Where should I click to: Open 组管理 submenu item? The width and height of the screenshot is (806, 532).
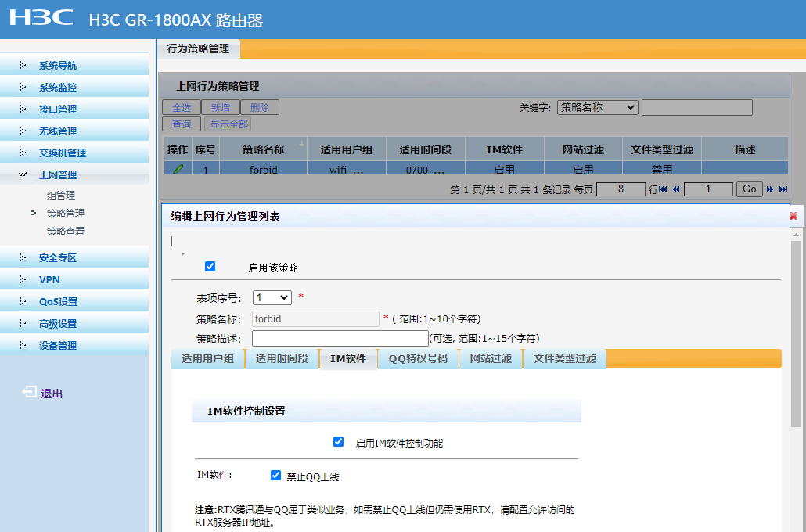point(61,196)
